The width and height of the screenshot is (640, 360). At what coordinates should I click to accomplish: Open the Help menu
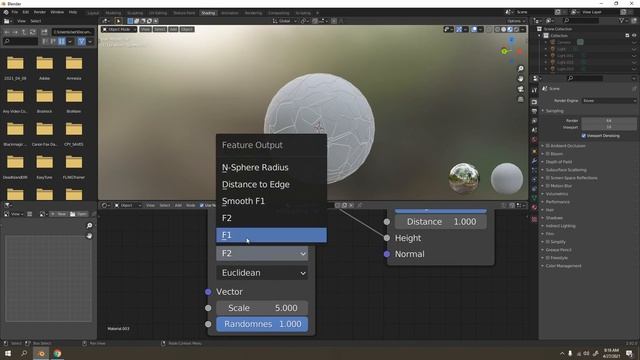73,12
